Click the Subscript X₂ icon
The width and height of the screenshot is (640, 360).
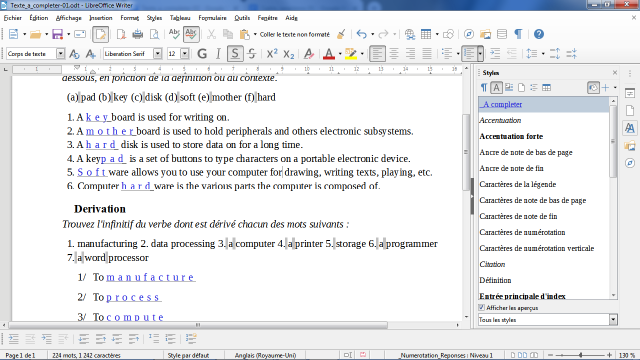pyautogui.click(x=289, y=53)
